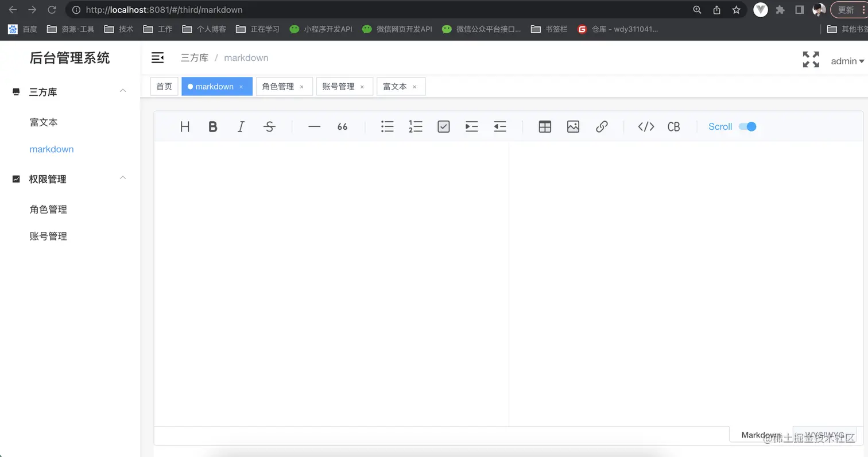Screen dimensions: 868x457
Task: Toggle the Scroll sync switch
Action: [x=747, y=127]
